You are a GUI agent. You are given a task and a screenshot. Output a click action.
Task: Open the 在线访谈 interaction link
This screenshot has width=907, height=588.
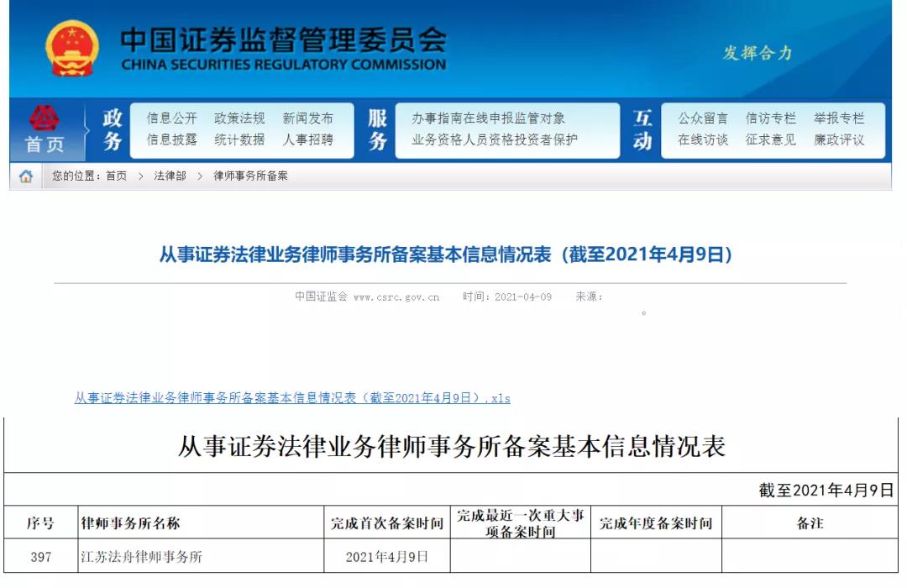(703, 139)
